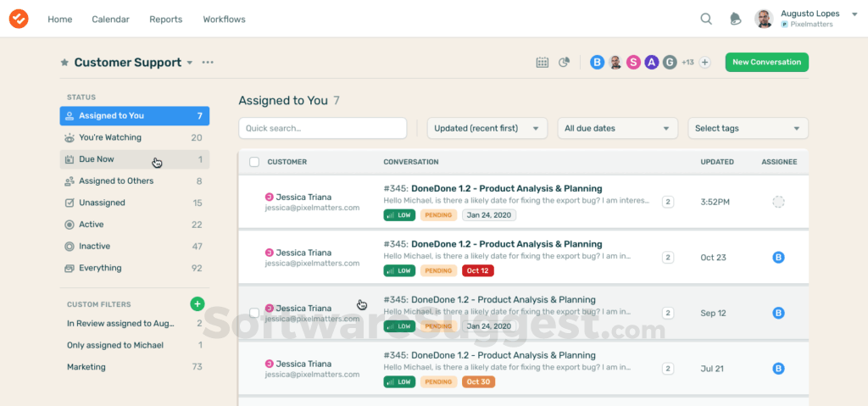Click the add member plus icon
This screenshot has width=868, height=406.
(704, 62)
